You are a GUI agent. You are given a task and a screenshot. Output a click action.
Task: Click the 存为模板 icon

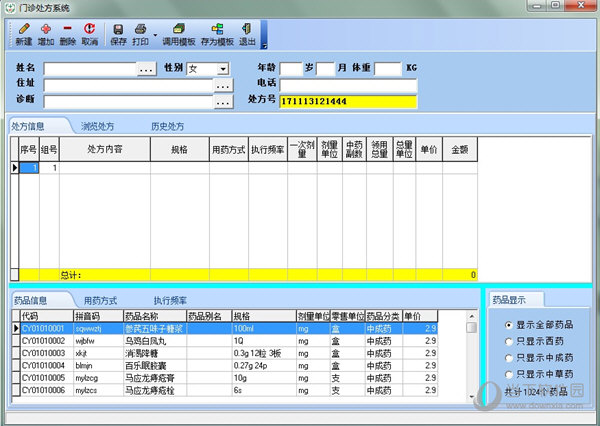tap(217, 29)
